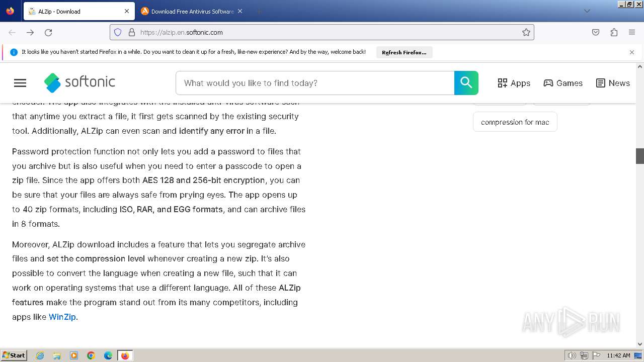Click the browser reload button
The width and height of the screenshot is (644, 362).
[x=48, y=32]
